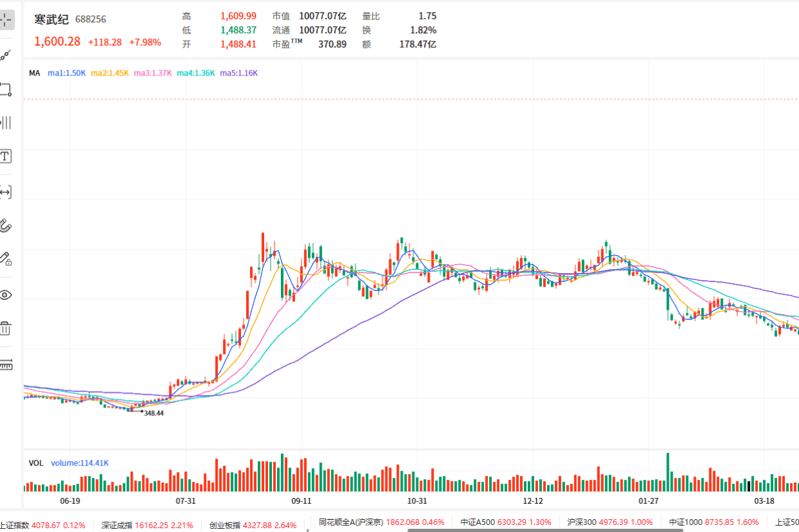Activate the price range measure tool
Screen dimensions: 799x532
tap(5, 191)
